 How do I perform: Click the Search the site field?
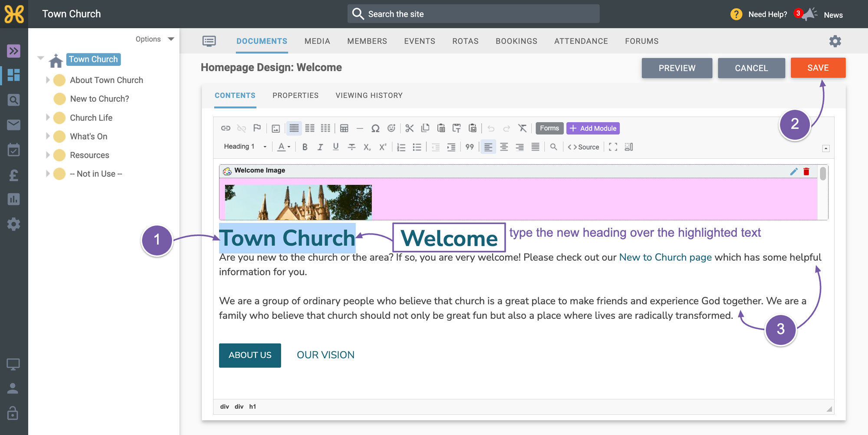pyautogui.click(x=473, y=14)
